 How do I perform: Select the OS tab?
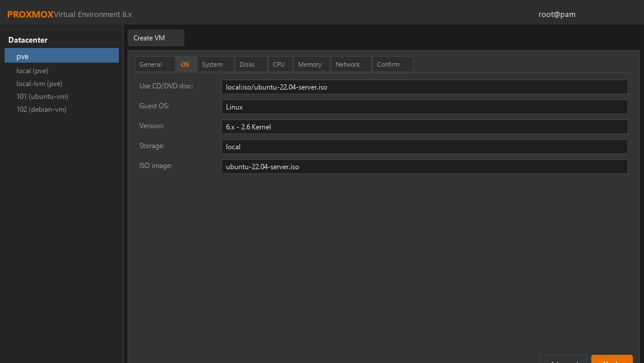coord(186,64)
